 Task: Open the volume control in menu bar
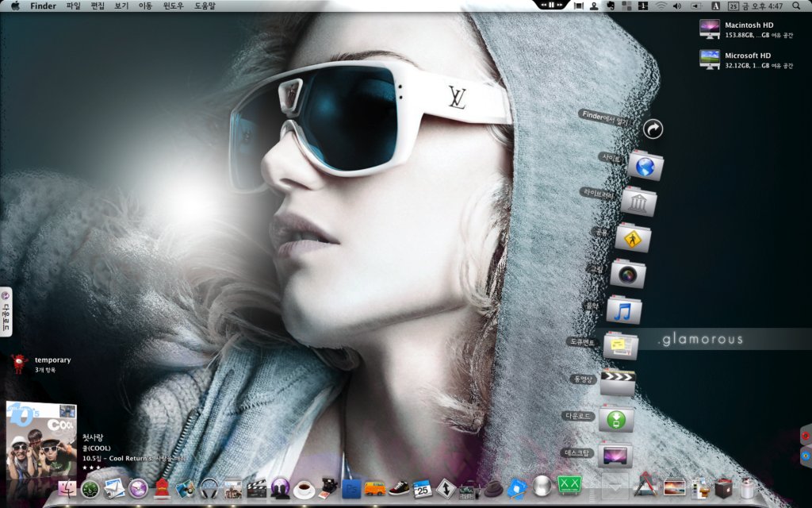pos(677,6)
